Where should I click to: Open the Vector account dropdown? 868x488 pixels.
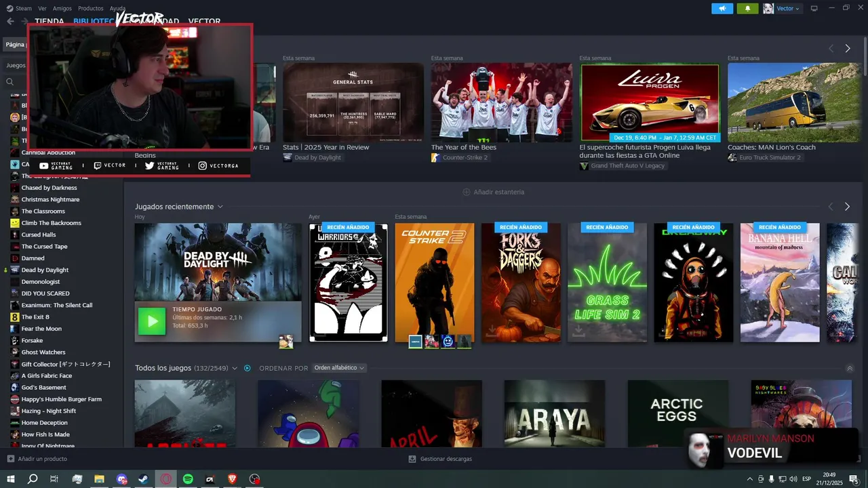pos(788,8)
